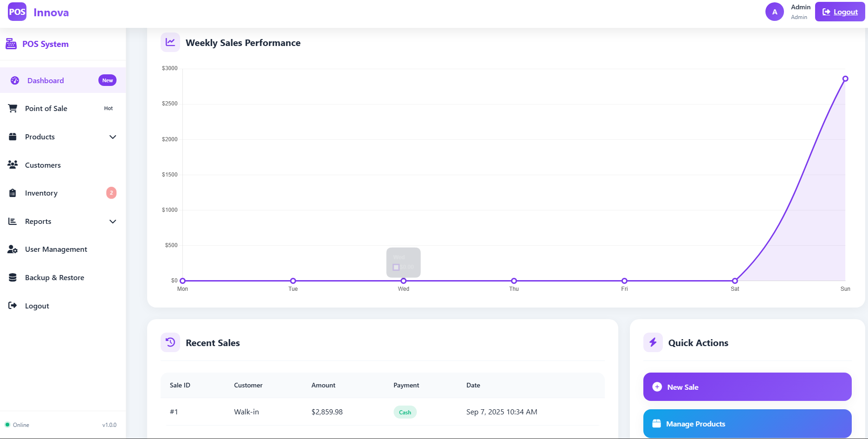The image size is (868, 439).
Task: Click the Sunday data point on chart
Action: pos(845,79)
